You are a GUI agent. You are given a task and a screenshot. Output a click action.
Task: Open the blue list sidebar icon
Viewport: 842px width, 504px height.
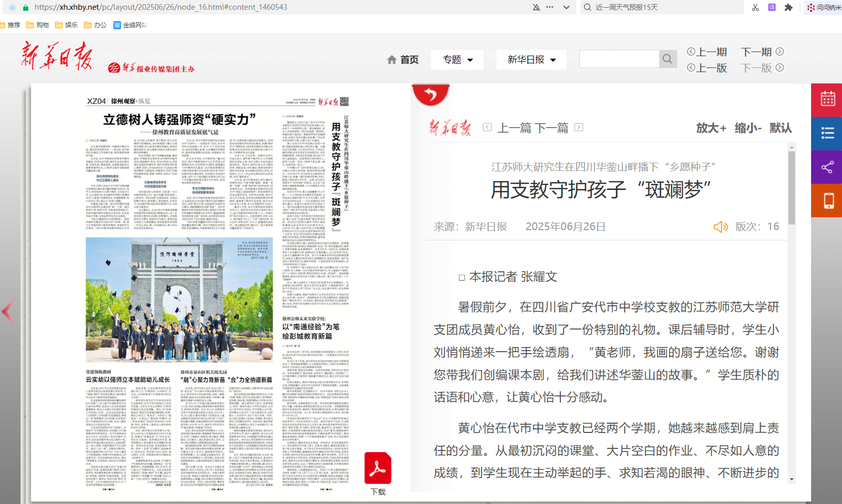tap(827, 133)
